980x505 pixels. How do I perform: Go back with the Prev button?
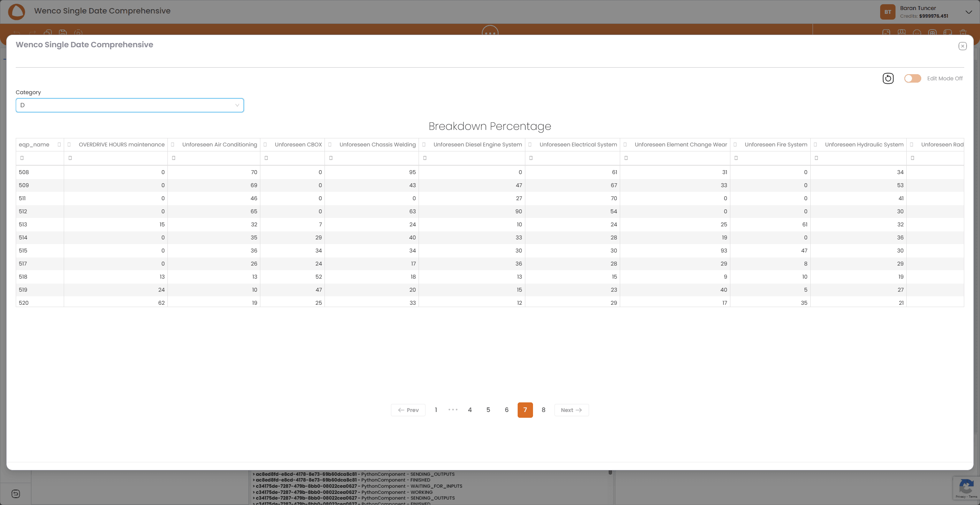pyautogui.click(x=408, y=410)
